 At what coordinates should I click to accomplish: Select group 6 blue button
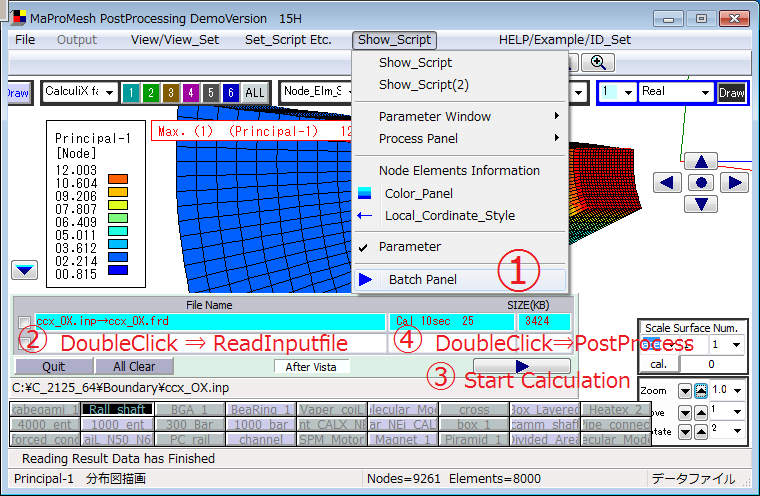pos(231,93)
